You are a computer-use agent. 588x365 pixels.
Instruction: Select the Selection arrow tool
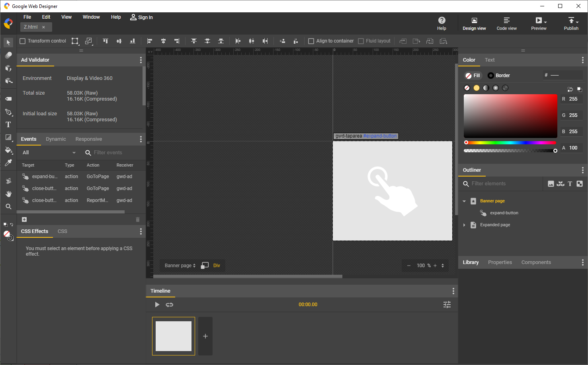pos(8,43)
